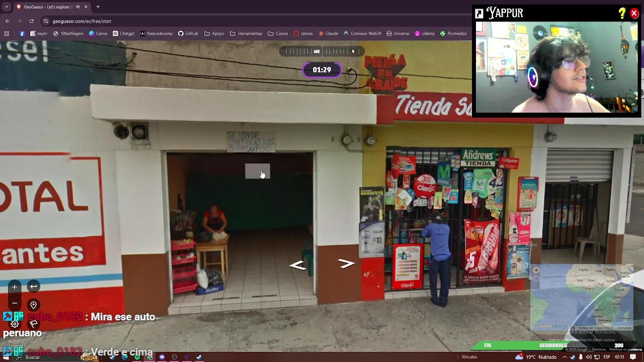Click Notificar un problema link
This screenshot has height=362, width=644.
point(625,349)
